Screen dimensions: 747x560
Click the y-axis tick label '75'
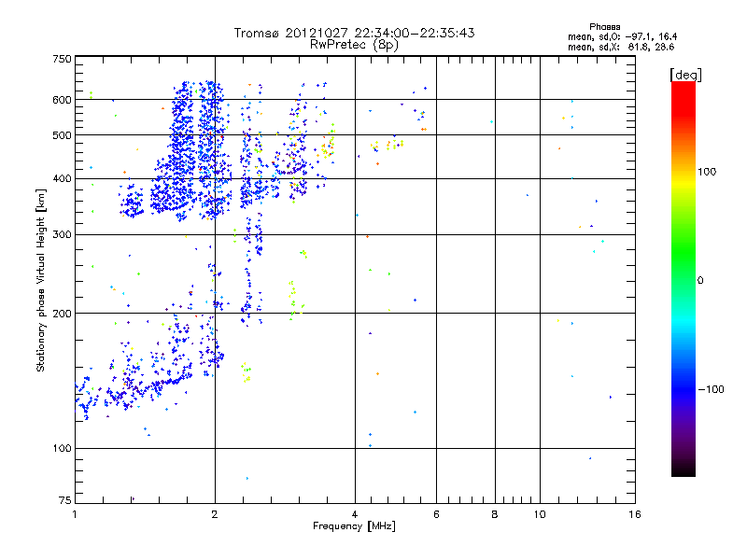pyautogui.click(x=65, y=500)
